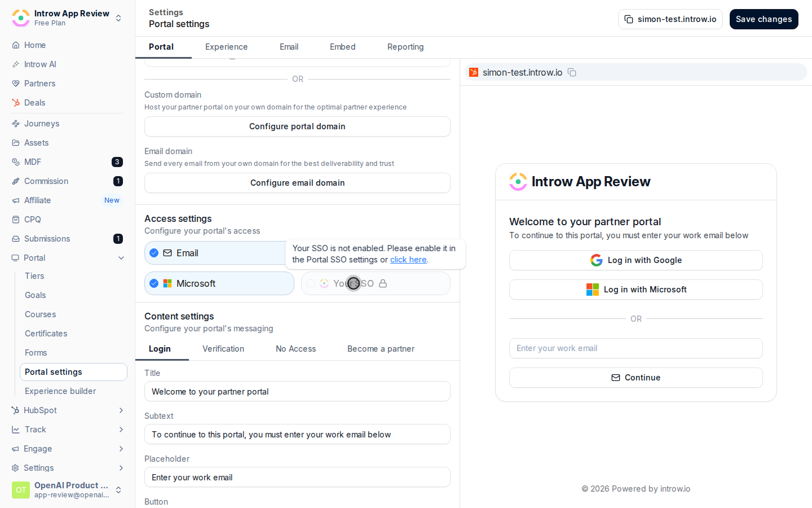Switch to the Reporting tab
812x508 pixels.
tap(405, 47)
